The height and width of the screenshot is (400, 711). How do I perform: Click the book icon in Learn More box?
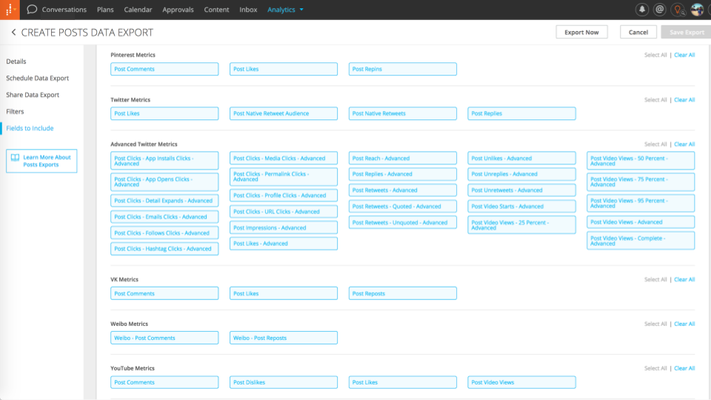pos(15,158)
